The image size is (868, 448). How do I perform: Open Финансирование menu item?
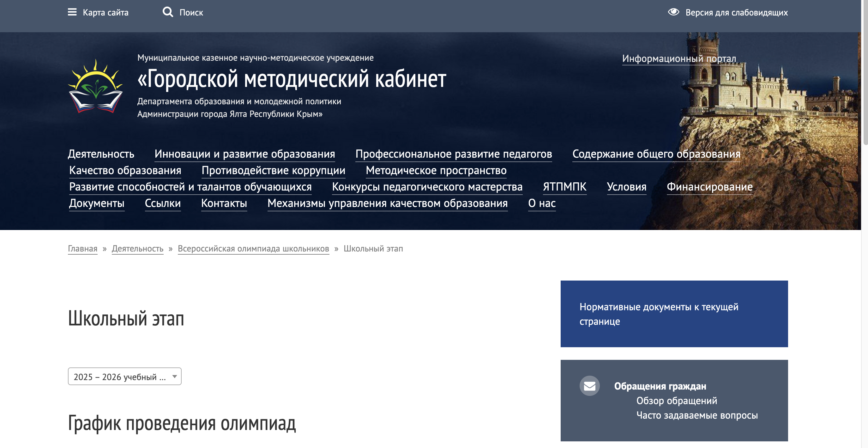click(x=709, y=187)
